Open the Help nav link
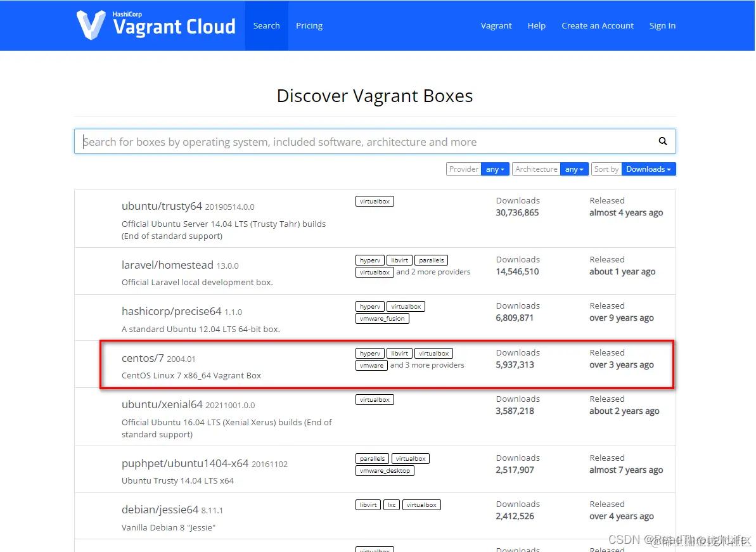The width and height of the screenshot is (756, 552). [536, 25]
